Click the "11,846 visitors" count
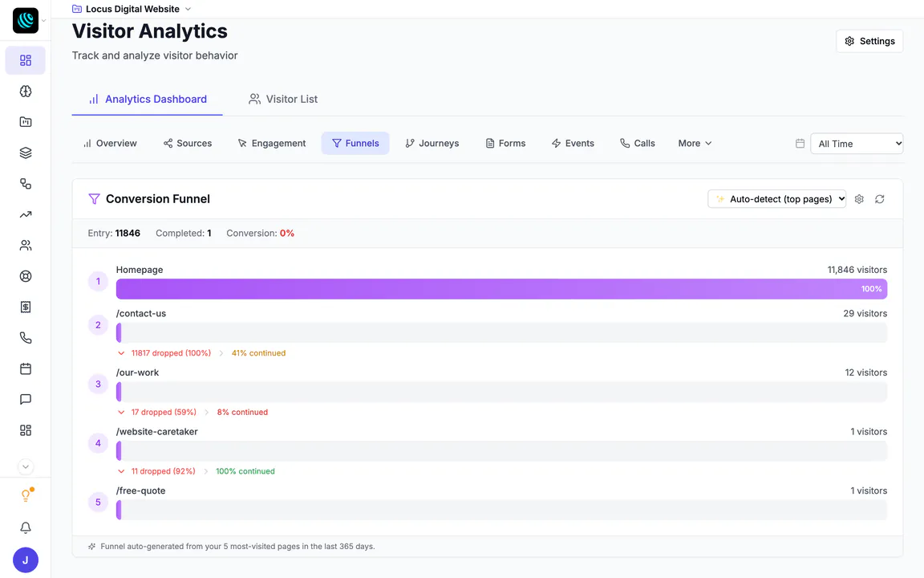The width and height of the screenshot is (924, 578). (857, 270)
